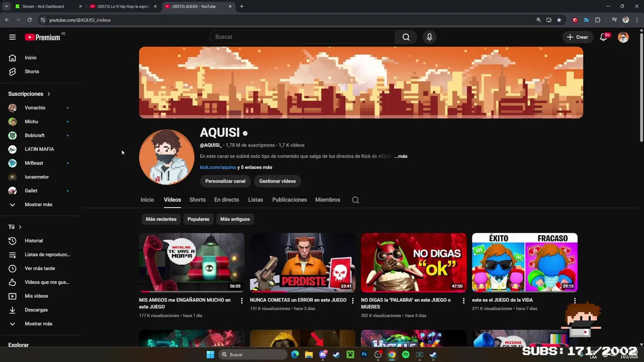Switch to the Listas tab
The width and height of the screenshot is (644, 362).
[256, 200]
